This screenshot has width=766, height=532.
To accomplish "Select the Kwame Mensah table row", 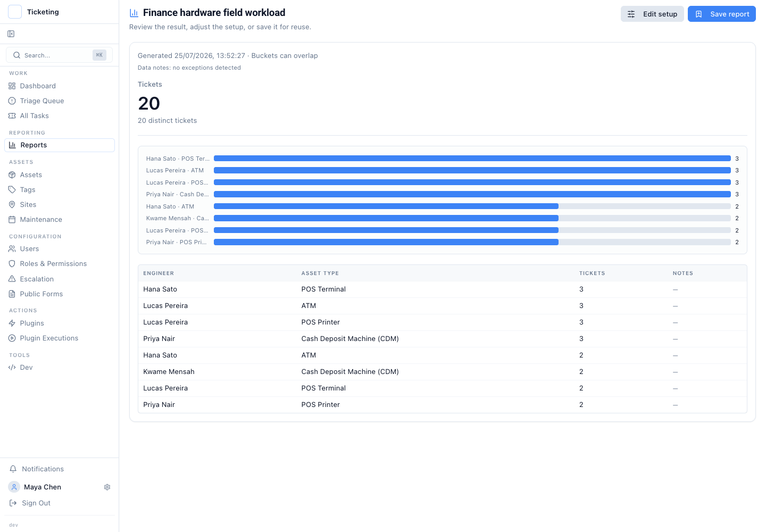I will coord(443,372).
